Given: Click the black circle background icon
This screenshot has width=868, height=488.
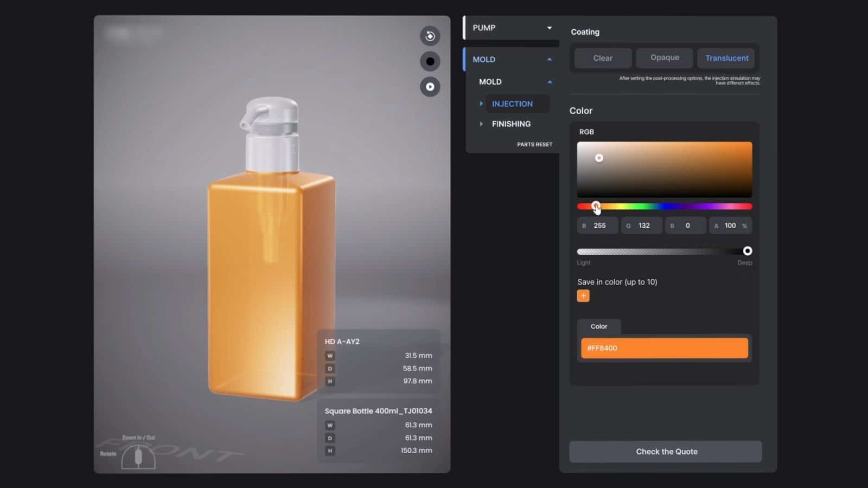Looking at the screenshot, I should tap(430, 61).
